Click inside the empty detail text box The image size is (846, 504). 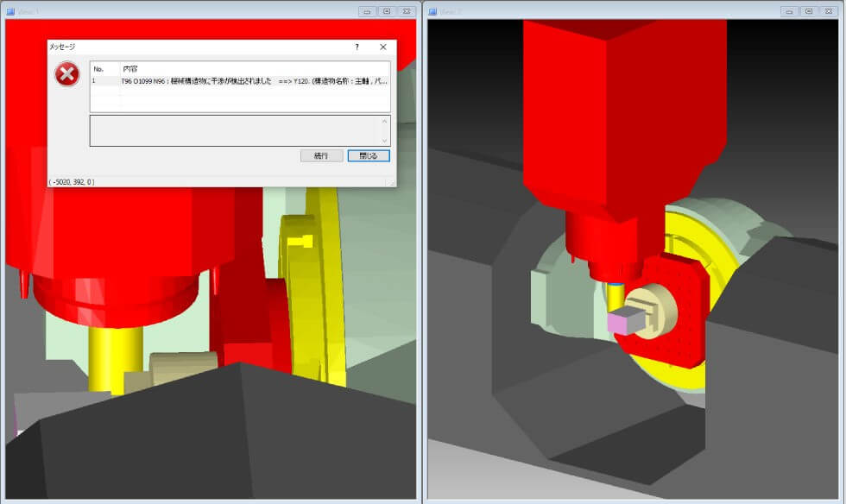click(x=233, y=130)
